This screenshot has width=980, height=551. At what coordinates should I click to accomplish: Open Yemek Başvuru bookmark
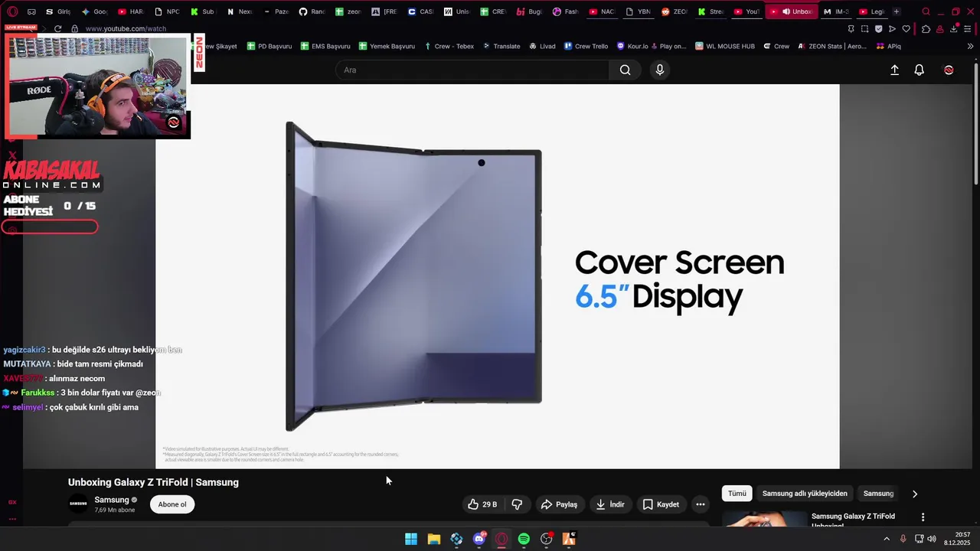(x=387, y=46)
